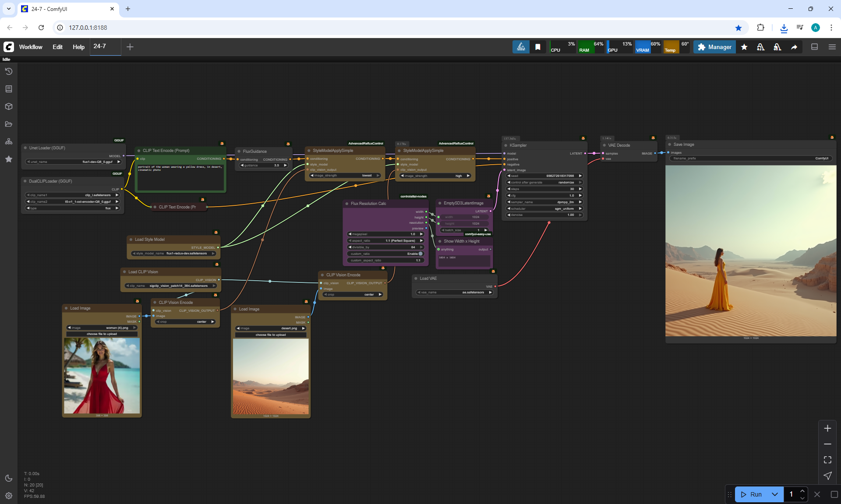
Task: Click the guidance value slider in FluxGuidance
Action: [264, 165]
